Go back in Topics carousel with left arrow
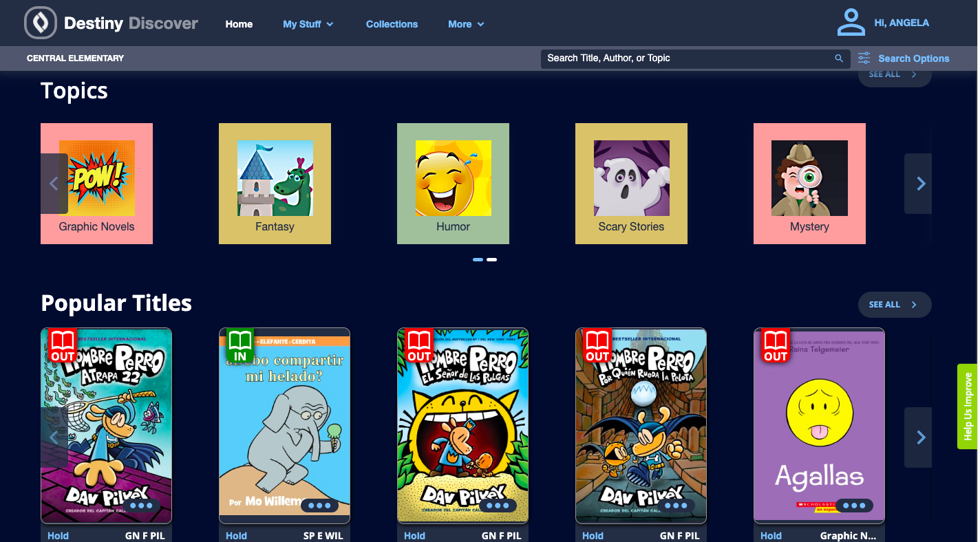 [54, 184]
